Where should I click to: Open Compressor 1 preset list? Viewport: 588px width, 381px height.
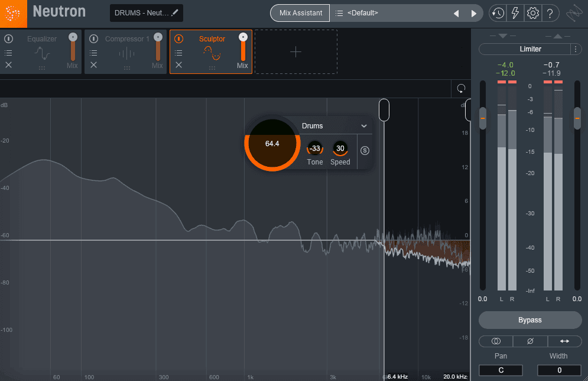pos(93,53)
